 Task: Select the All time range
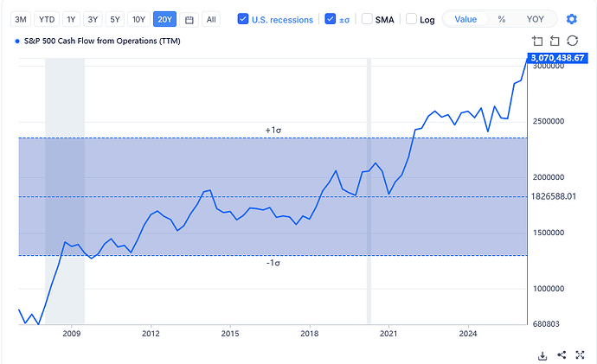211,19
